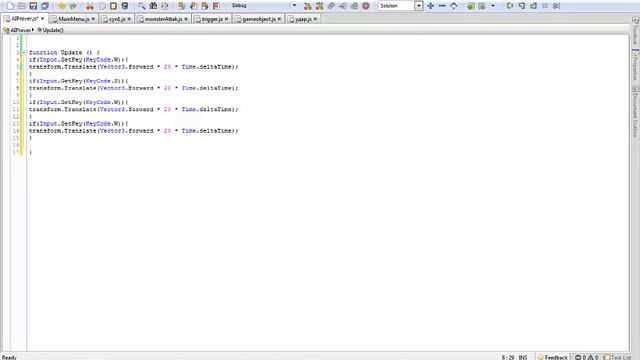640x360 pixels.
Task: Click the Replace toolbar icon
Action: 164,6
